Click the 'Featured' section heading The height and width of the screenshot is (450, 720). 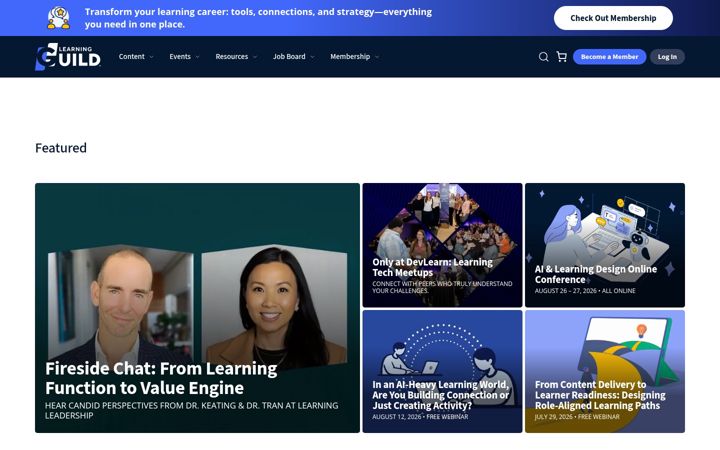(x=61, y=148)
